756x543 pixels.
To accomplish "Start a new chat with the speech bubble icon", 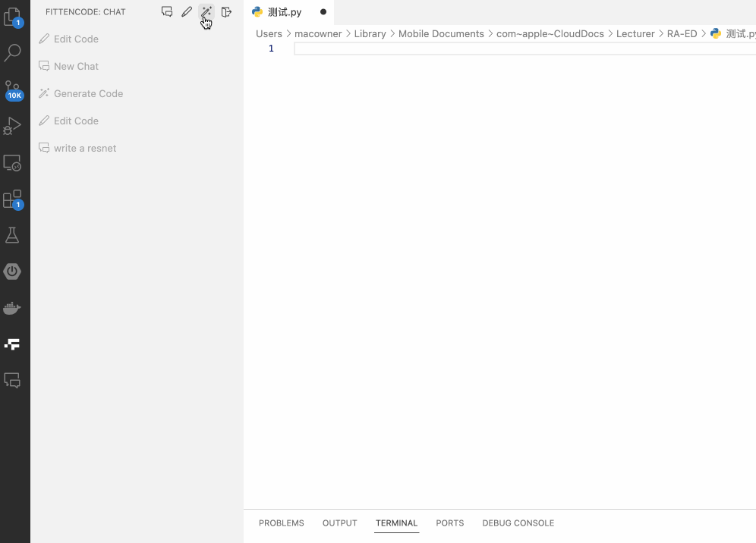I will (x=167, y=11).
